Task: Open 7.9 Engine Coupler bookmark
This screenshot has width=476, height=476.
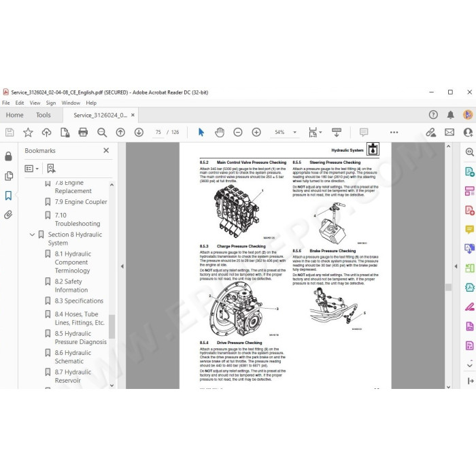Action: pyautogui.click(x=81, y=202)
